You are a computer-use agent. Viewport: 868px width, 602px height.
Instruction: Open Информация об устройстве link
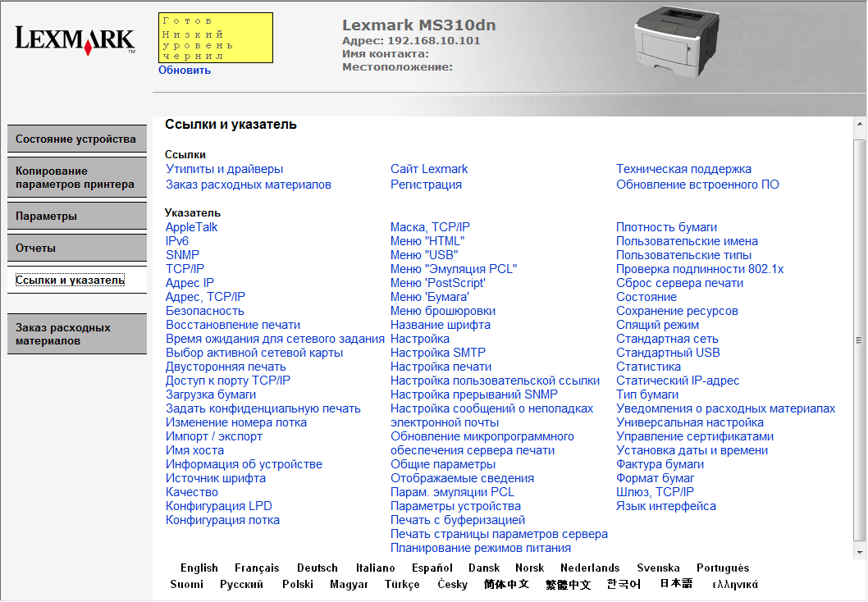(x=244, y=464)
